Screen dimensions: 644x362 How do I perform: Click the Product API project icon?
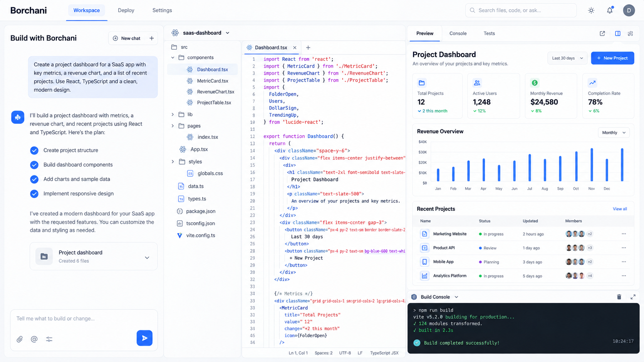(x=424, y=248)
